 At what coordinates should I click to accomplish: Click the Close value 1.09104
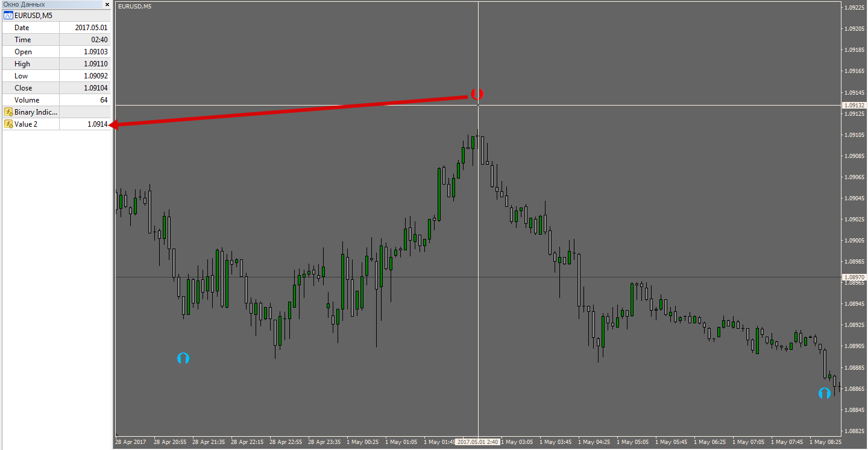(96, 88)
